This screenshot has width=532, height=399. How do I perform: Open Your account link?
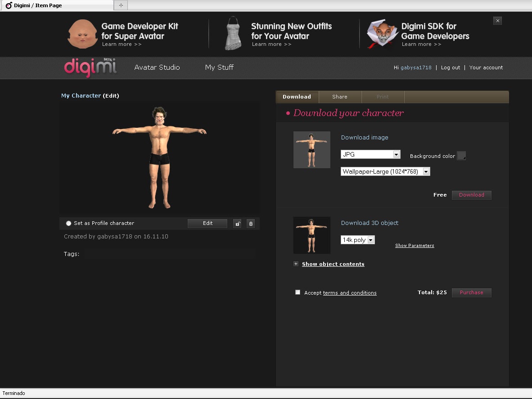(x=486, y=67)
